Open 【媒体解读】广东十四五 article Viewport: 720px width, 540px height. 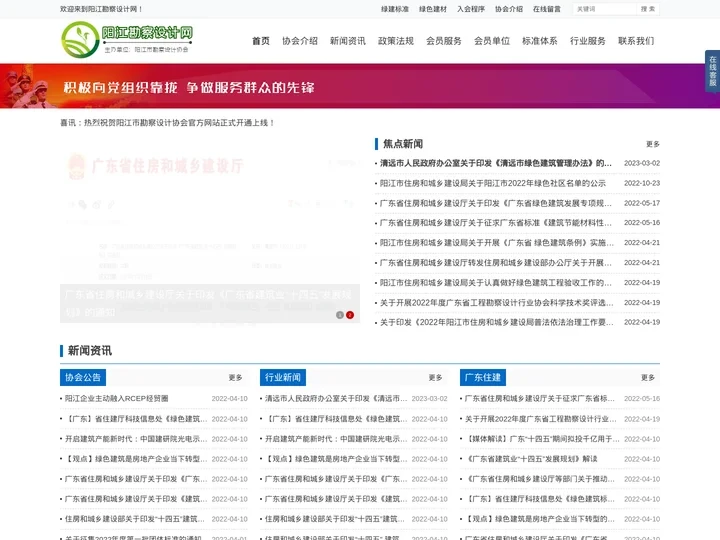(x=542, y=439)
